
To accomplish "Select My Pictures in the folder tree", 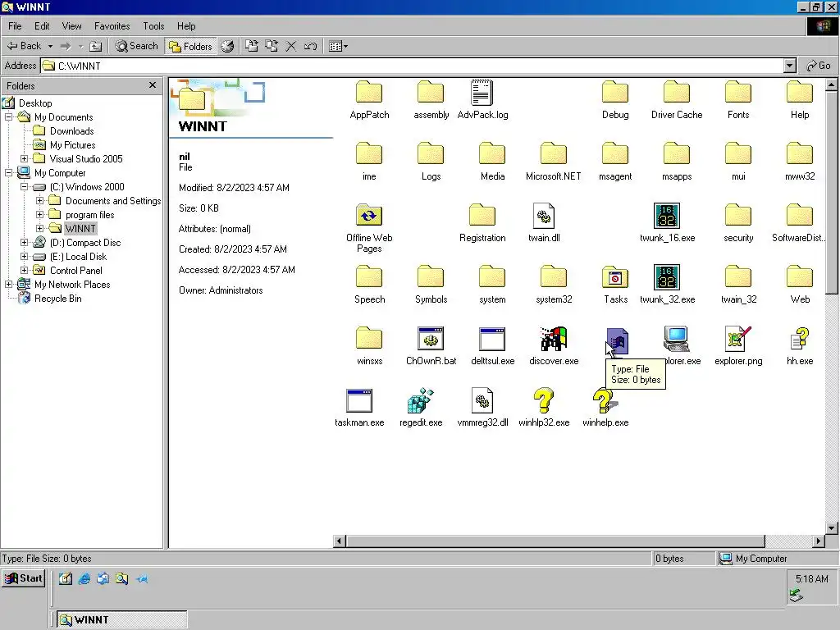I will (x=72, y=144).
